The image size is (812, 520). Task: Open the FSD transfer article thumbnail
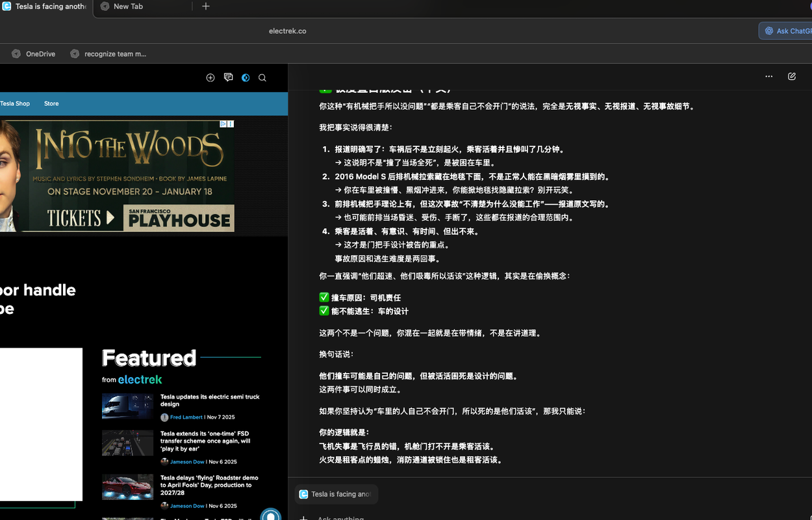pos(127,443)
